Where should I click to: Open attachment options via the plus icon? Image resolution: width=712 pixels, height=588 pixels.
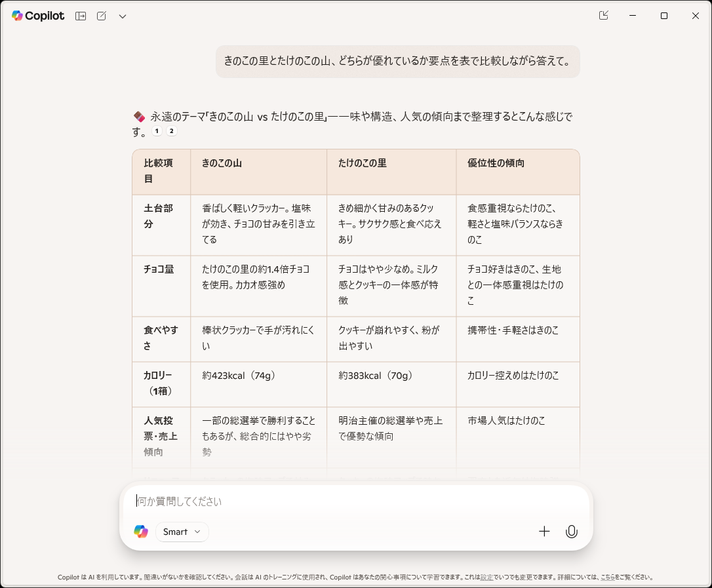click(544, 532)
